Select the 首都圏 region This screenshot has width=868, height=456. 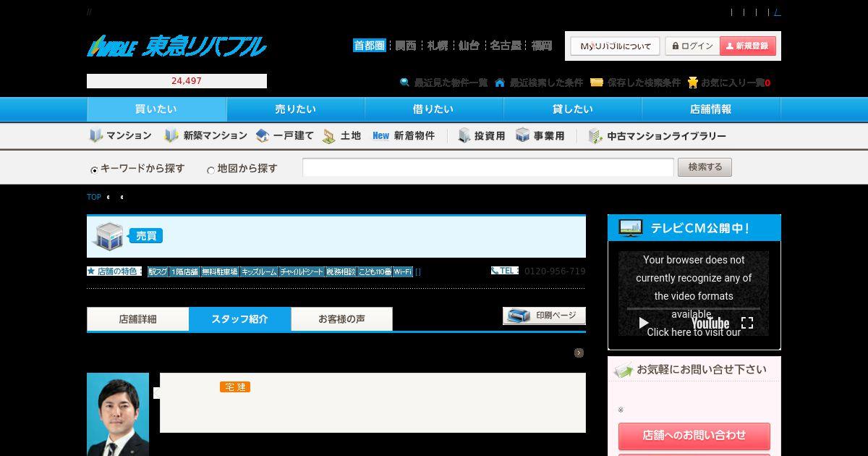(x=369, y=46)
